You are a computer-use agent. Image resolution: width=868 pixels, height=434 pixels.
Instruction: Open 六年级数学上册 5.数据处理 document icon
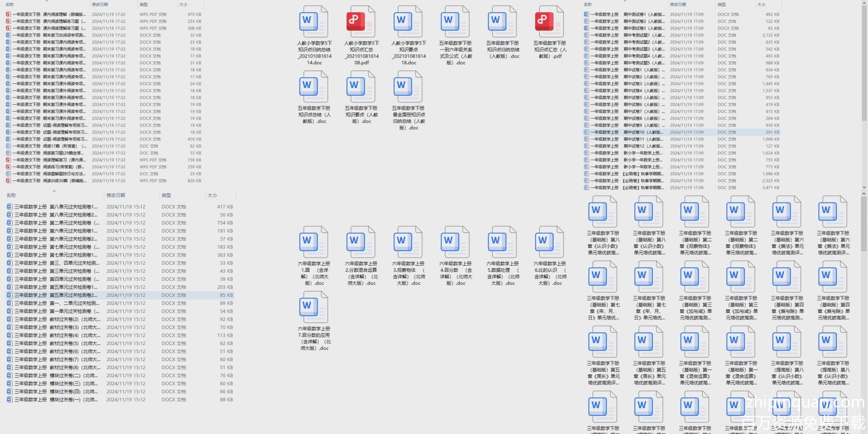(502, 242)
